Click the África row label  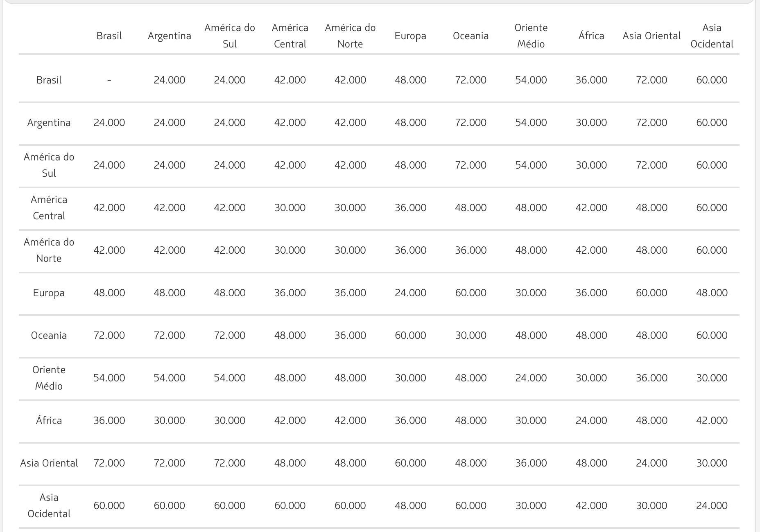tap(49, 420)
